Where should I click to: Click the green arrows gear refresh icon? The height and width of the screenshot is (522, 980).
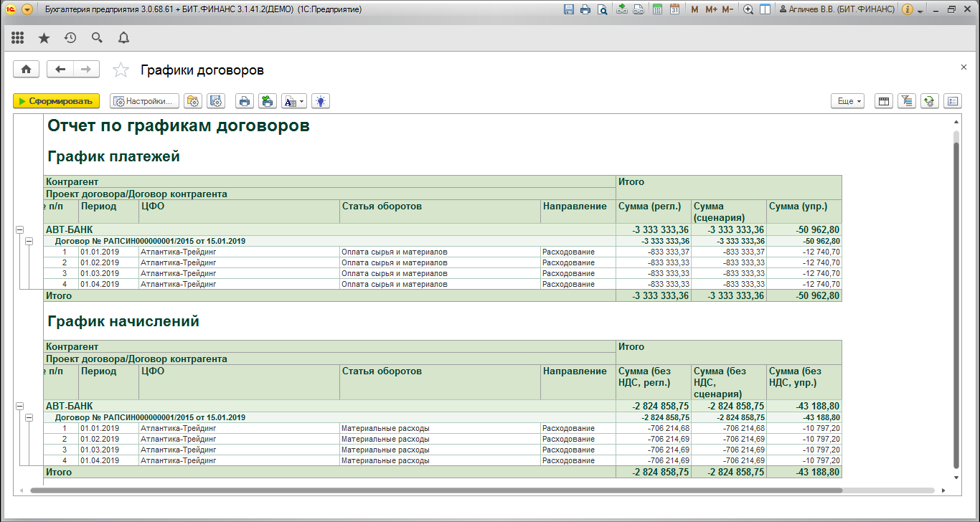(930, 101)
